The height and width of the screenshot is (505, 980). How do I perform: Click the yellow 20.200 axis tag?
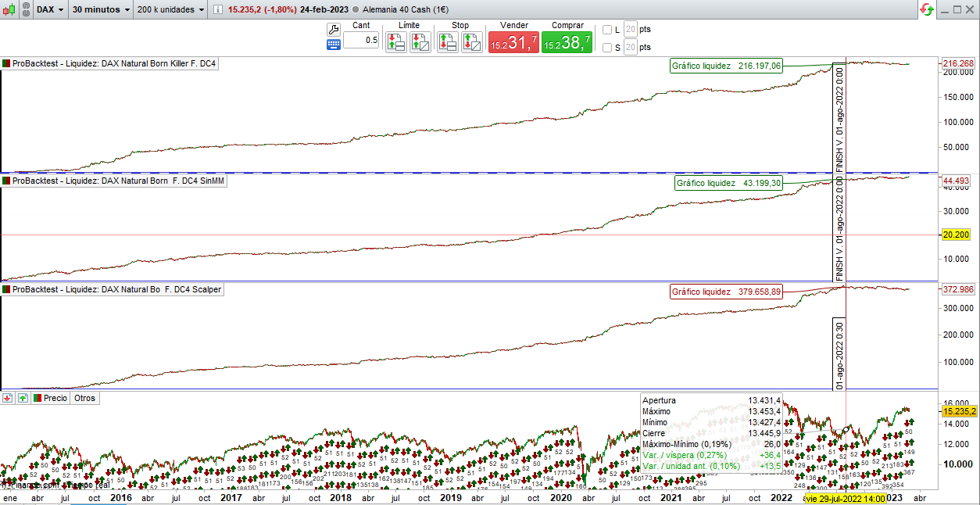(956, 235)
